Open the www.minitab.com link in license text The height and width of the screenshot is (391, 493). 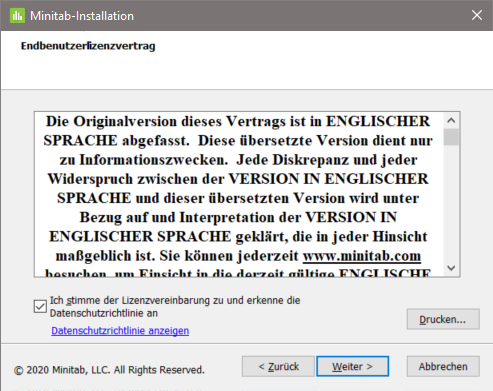(x=362, y=256)
